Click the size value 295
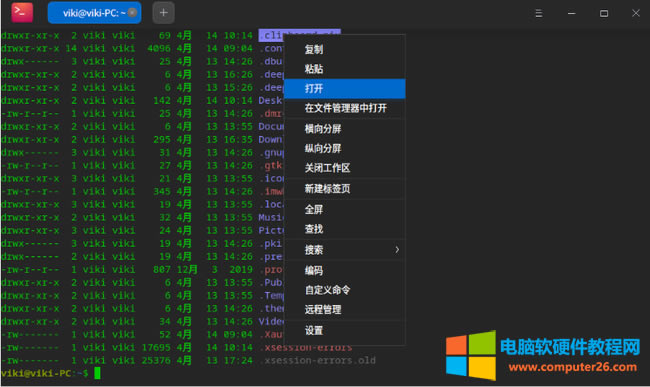650x387 pixels. click(162, 140)
